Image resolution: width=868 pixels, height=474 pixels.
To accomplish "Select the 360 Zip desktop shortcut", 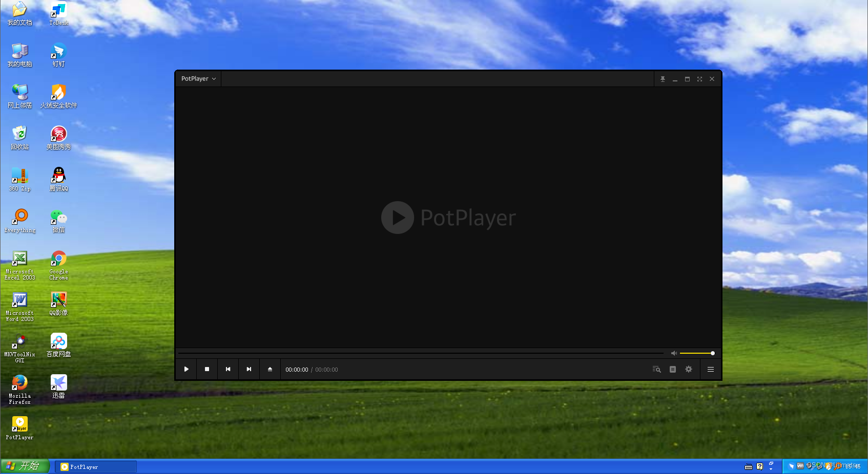I will [19, 180].
